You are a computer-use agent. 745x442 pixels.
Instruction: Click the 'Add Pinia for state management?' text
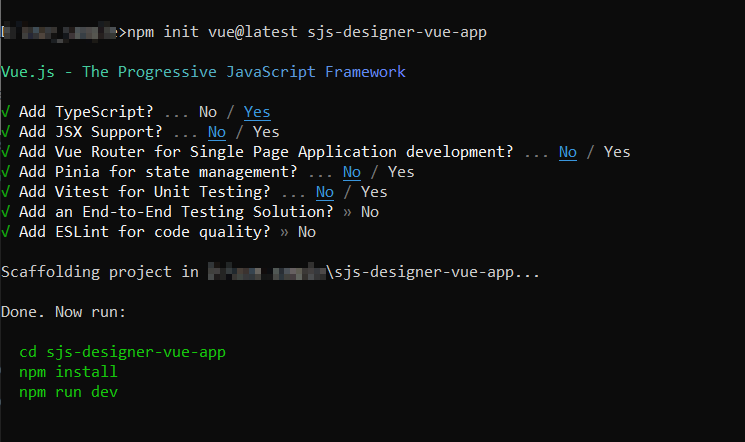[158, 172]
